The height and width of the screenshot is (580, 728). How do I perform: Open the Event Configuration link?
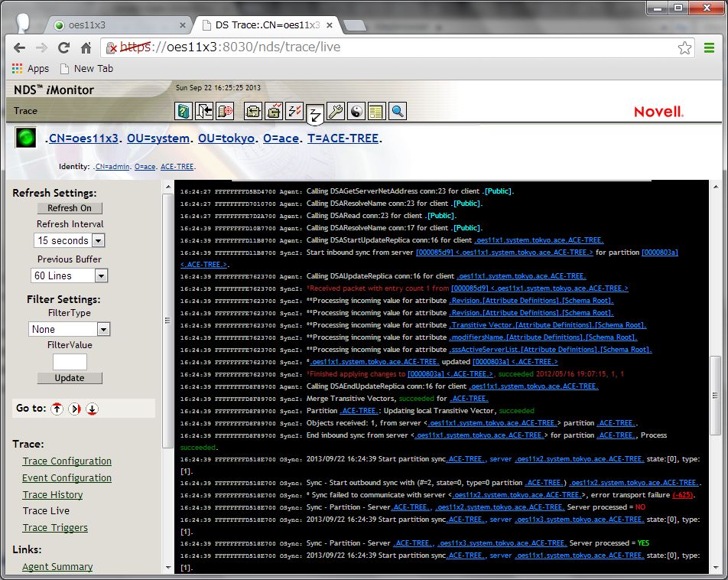(x=67, y=477)
